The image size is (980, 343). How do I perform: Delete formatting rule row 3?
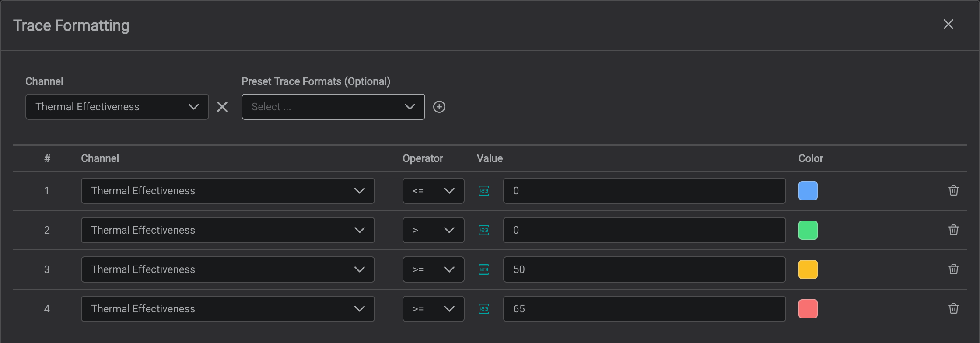[x=954, y=269]
